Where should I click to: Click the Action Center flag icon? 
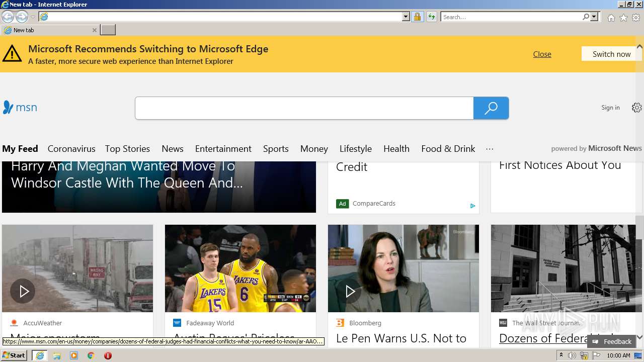click(x=596, y=355)
